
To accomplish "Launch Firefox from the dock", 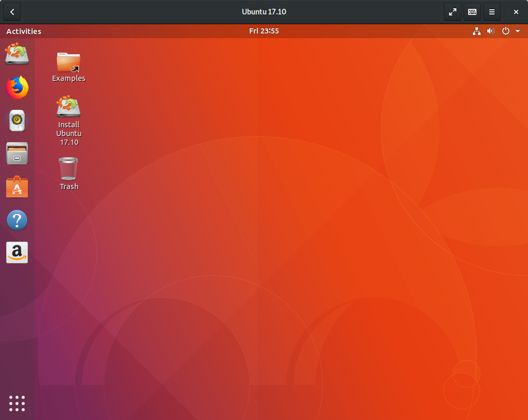I will coord(17,87).
